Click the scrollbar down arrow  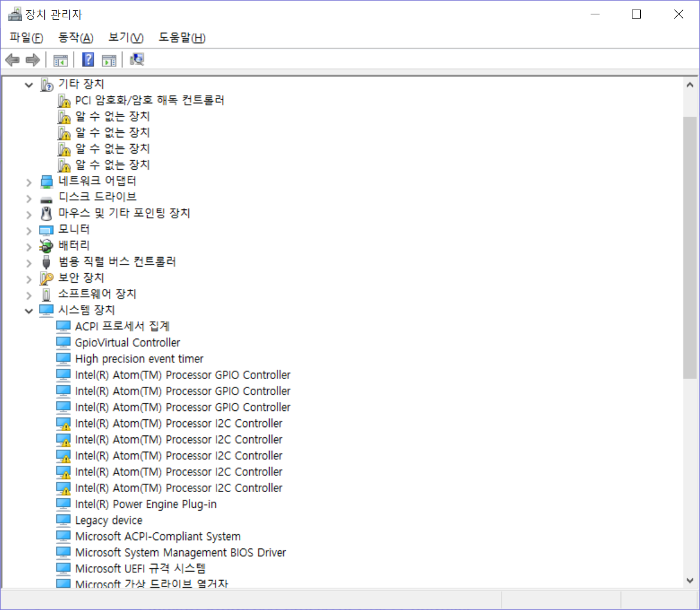tap(690, 580)
